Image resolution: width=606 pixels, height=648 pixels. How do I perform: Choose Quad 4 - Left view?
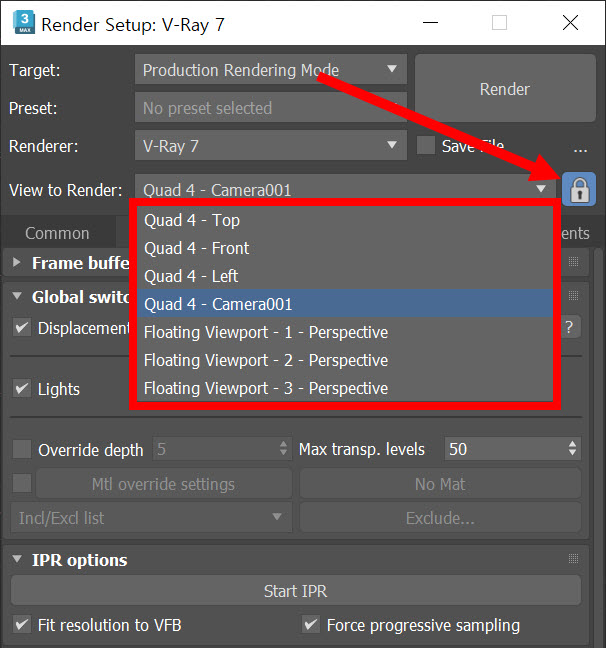(345, 276)
